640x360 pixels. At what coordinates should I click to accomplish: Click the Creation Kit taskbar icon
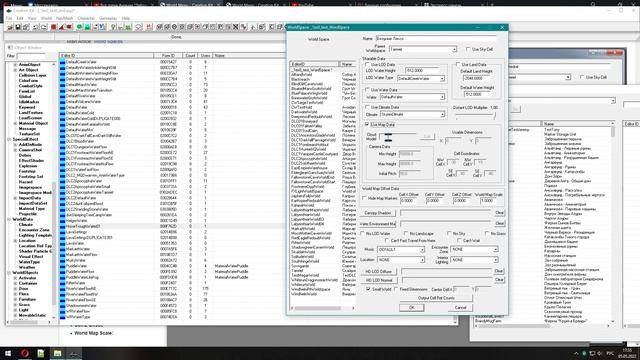pos(74,353)
